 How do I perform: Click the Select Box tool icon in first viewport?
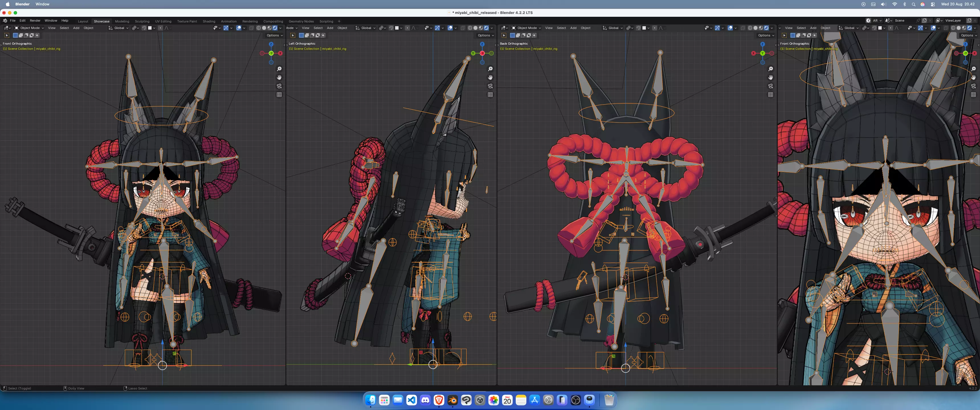pyautogui.click(x=7, y=35)
